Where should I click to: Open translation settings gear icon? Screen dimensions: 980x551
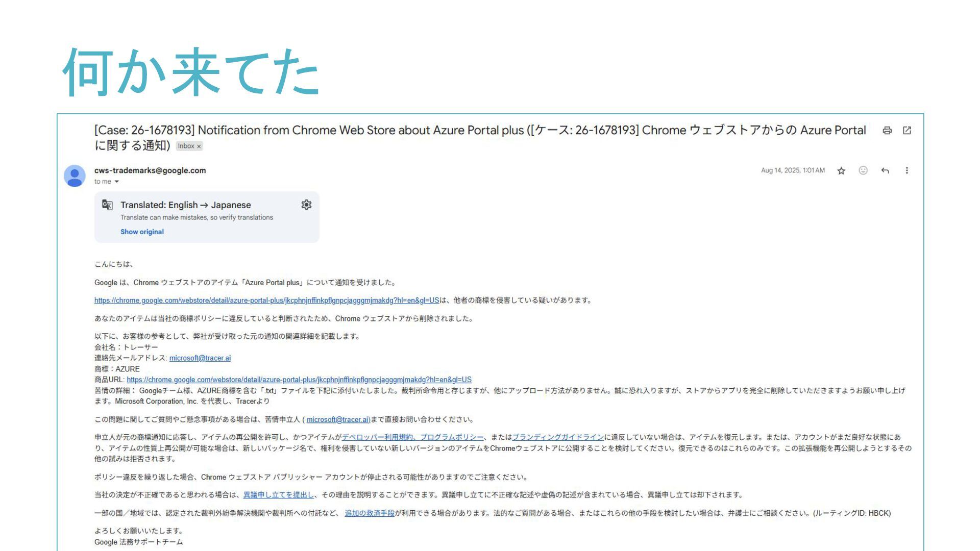coord(306,205)
